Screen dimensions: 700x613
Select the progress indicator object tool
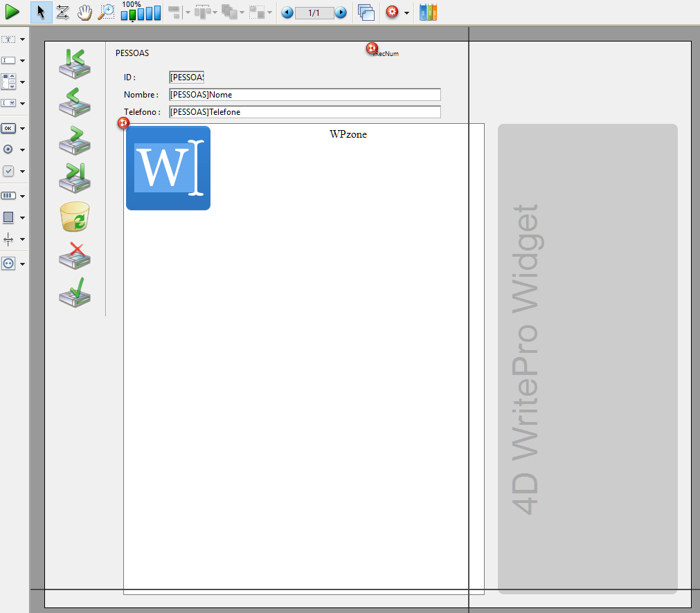(8, 196)
